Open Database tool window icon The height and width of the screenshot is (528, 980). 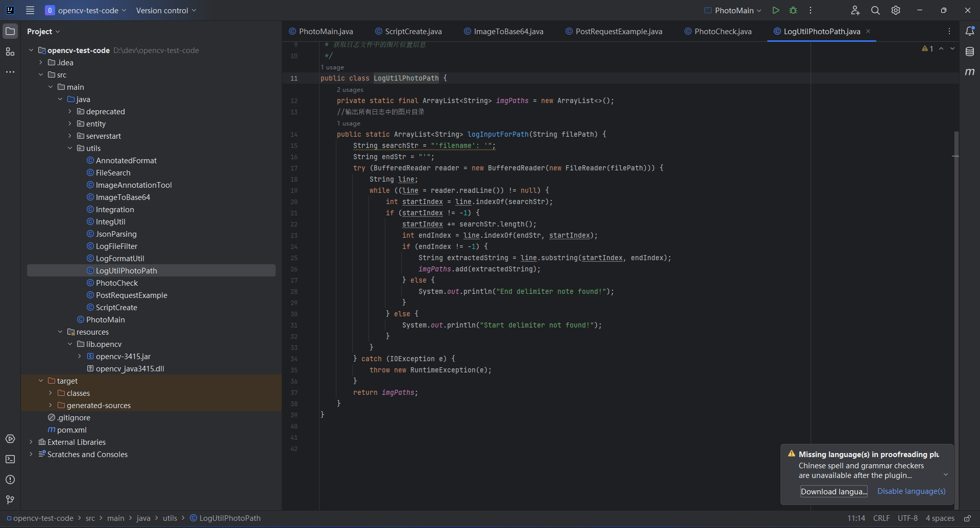coord(970,52)
